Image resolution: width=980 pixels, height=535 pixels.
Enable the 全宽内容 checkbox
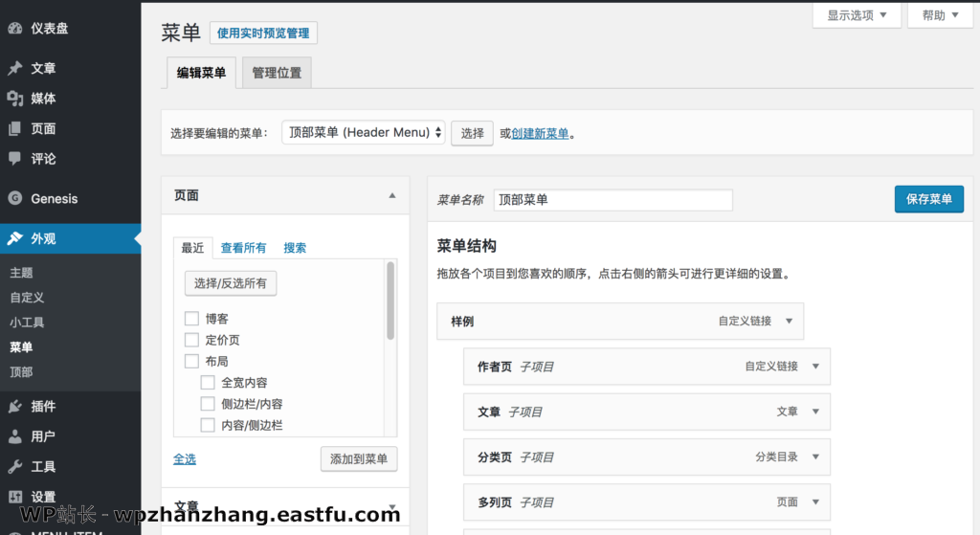(x=208, y=383)
